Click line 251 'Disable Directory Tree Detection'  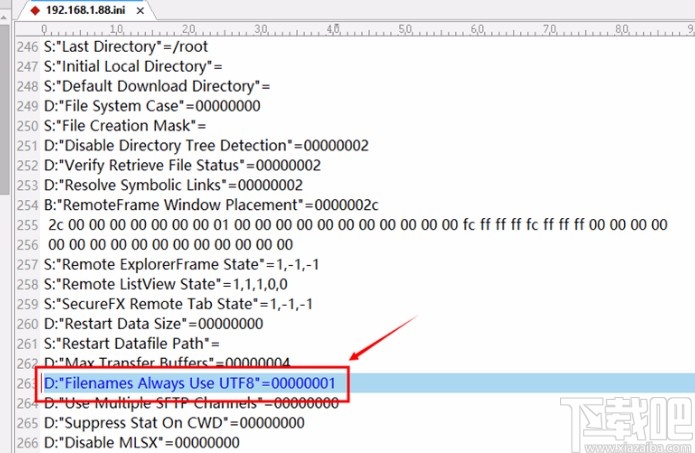(x=206, y=145)
